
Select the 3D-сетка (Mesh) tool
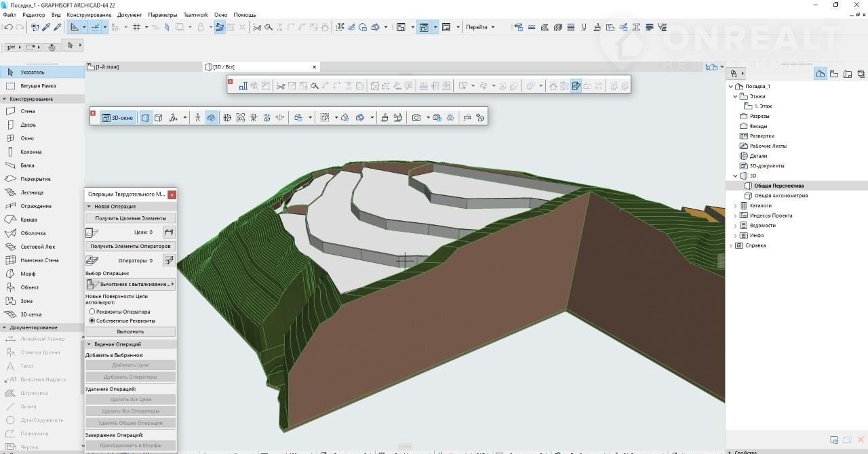coord(31,314)
